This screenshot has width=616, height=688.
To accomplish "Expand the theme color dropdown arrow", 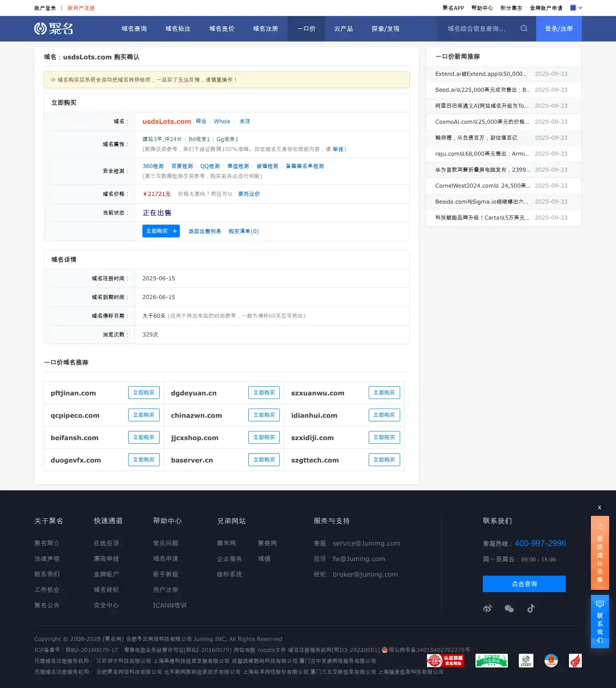I will pyautogui.click(x=580, y=8).
